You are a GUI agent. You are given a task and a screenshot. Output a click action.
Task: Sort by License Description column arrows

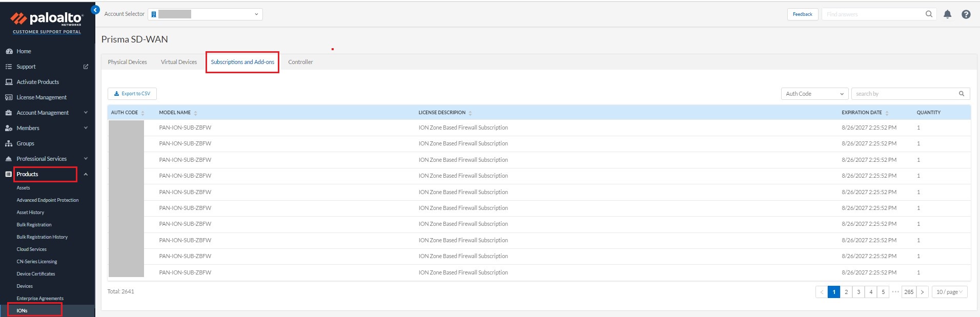click(470, 113)
